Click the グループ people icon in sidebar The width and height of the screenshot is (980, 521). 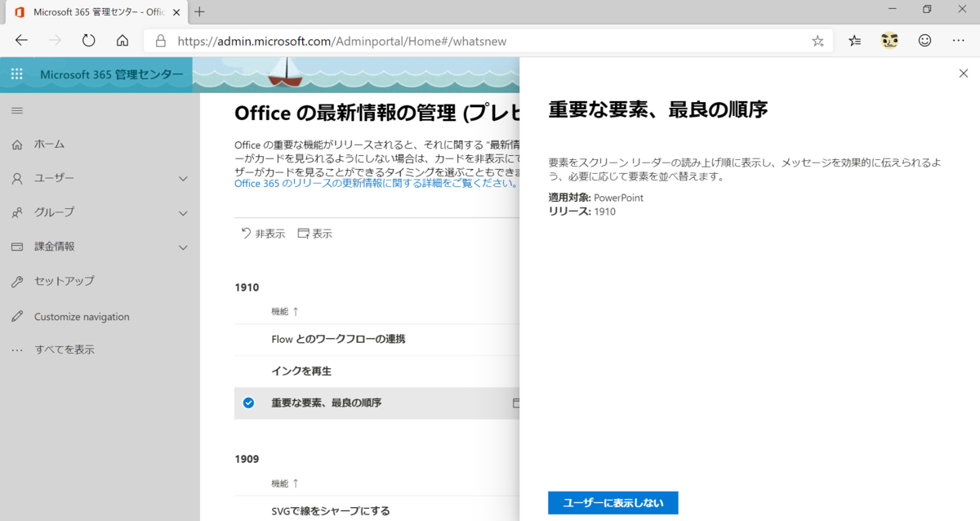click(17, 212)
